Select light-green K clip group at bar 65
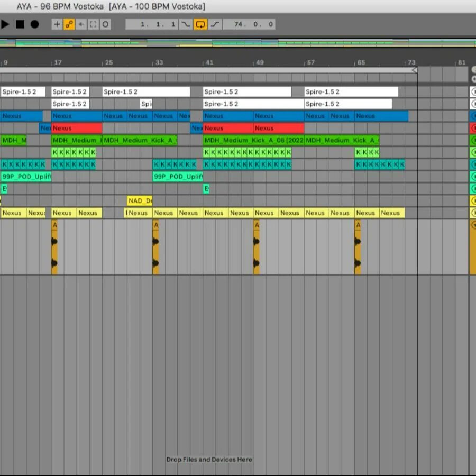 (367, 152)
